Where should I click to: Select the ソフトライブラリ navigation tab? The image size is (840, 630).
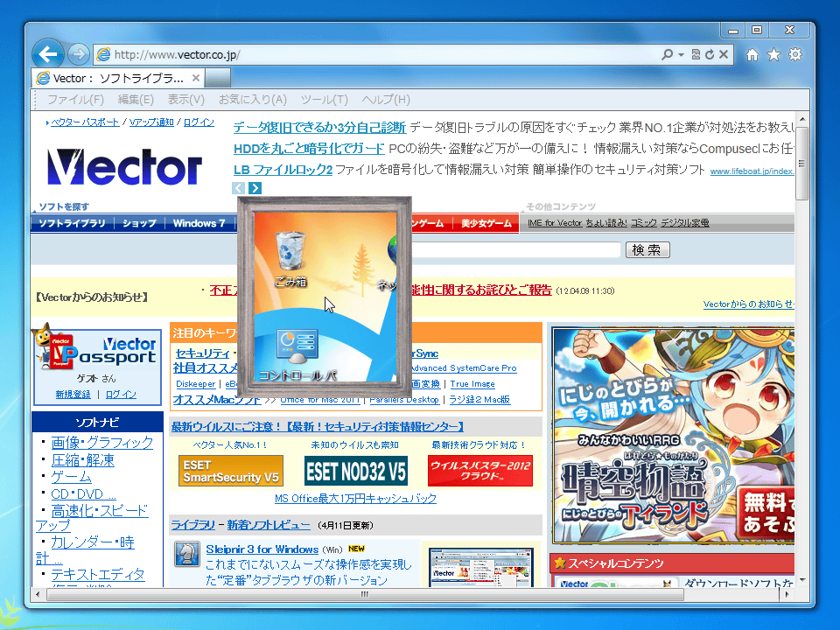[x=72, y=223]
